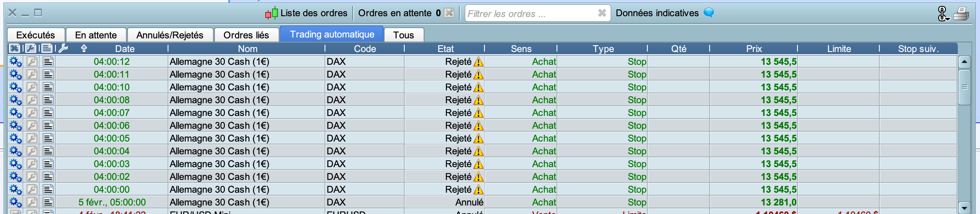The width and height of the screenshot is (980, 214).
Task: Open the Annulés/Rejetés tab
Action: tap(170, 35)
